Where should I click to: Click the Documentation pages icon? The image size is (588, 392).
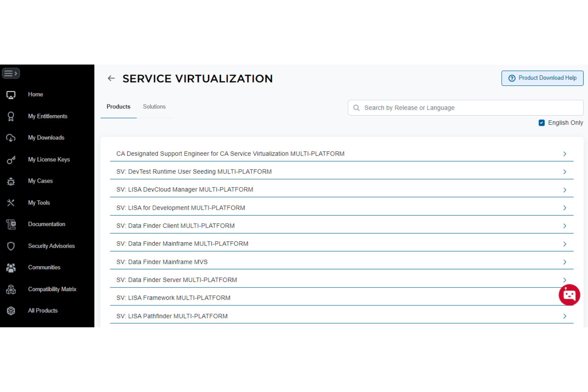tap(11, 224)
